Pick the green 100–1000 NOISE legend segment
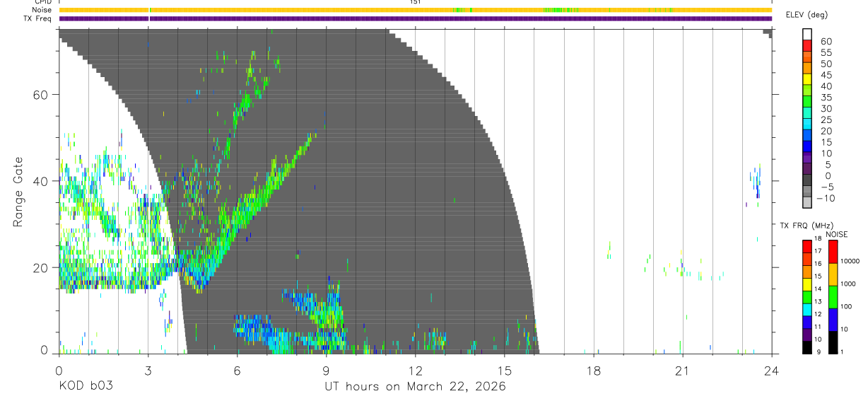Screen dimensions: 868x401 click(833, 297)
